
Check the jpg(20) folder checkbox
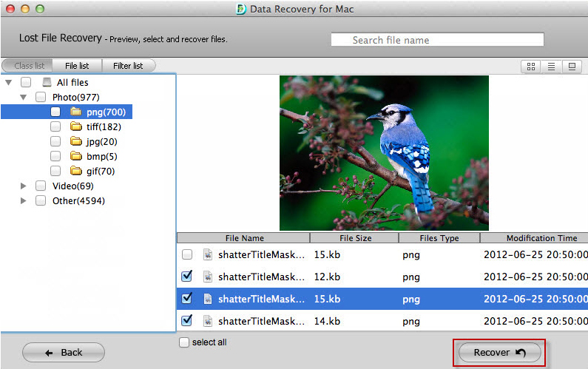55,141
